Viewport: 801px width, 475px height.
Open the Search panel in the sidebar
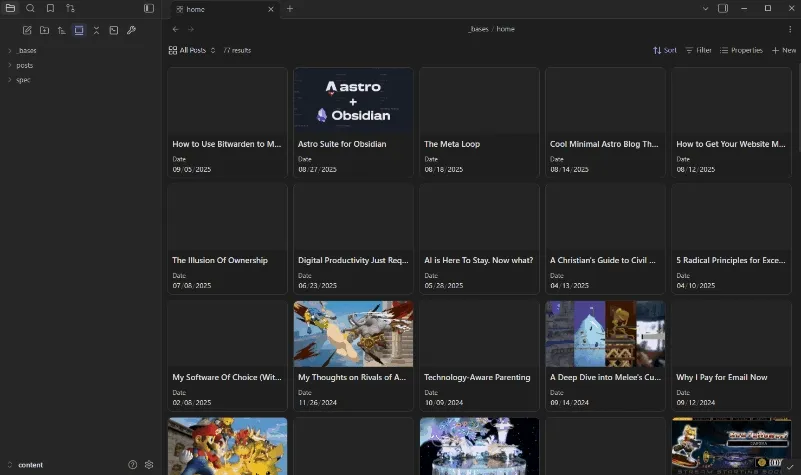tap(30, 8)
